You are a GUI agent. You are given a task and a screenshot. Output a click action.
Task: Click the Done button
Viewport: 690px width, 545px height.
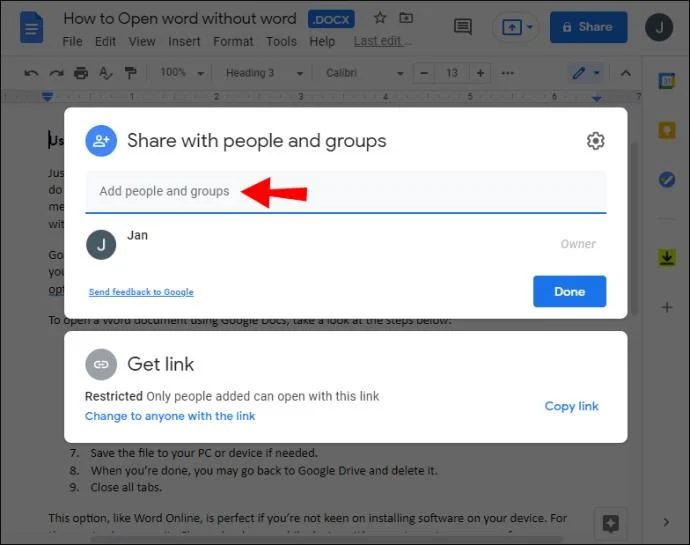click(x=569, y=291)
